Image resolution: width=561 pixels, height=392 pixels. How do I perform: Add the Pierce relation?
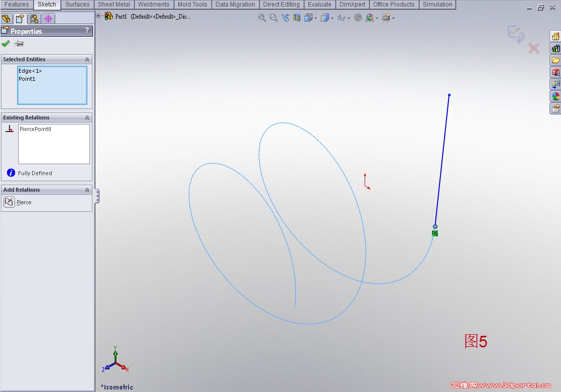[24, 202]
